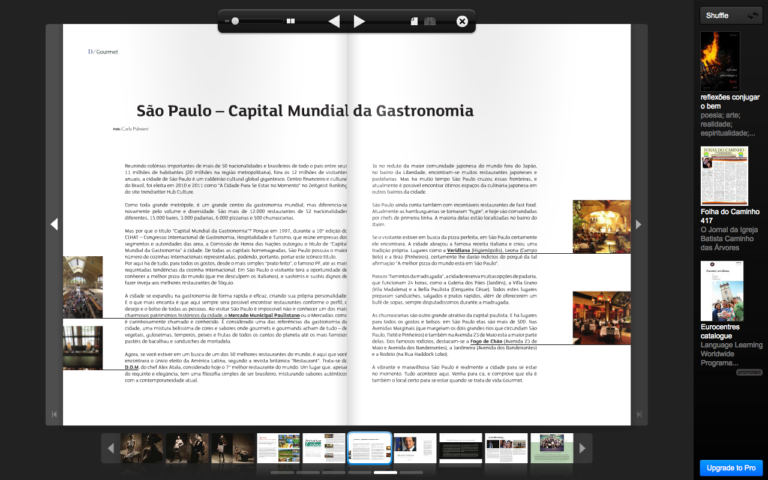Go to previous page using toolbar arrow
768x480 pixels.
[334, 21]
